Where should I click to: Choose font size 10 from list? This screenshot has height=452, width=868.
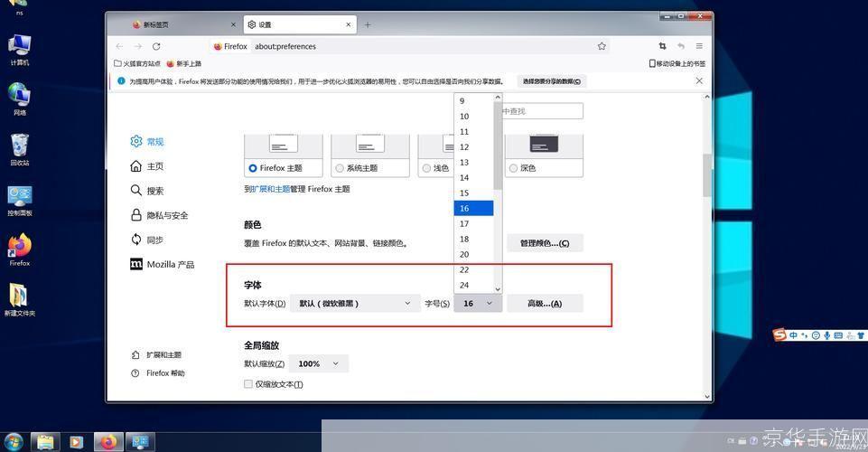point(473,117)
